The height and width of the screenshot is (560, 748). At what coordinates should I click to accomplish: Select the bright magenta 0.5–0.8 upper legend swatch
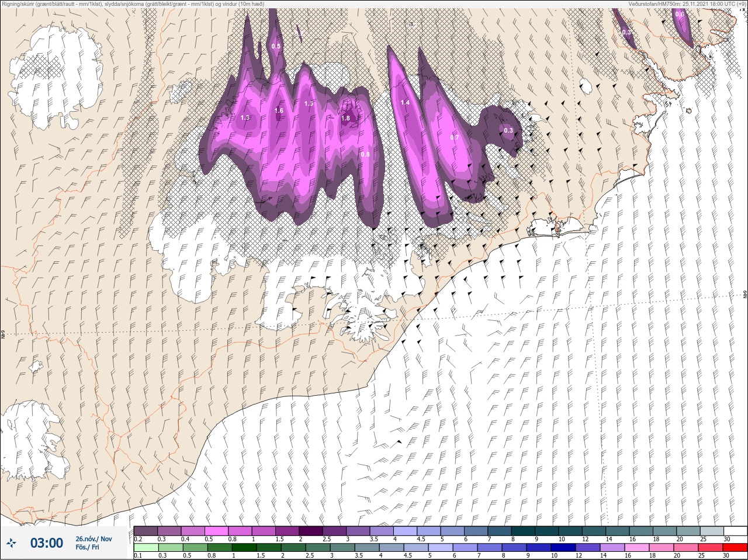tap(217, 531)
